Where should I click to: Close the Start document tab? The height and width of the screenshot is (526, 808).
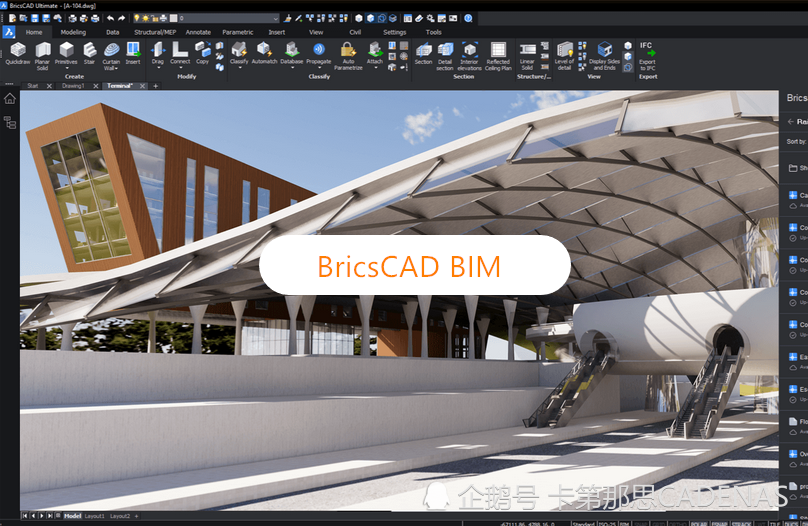[x=49, y=86]
